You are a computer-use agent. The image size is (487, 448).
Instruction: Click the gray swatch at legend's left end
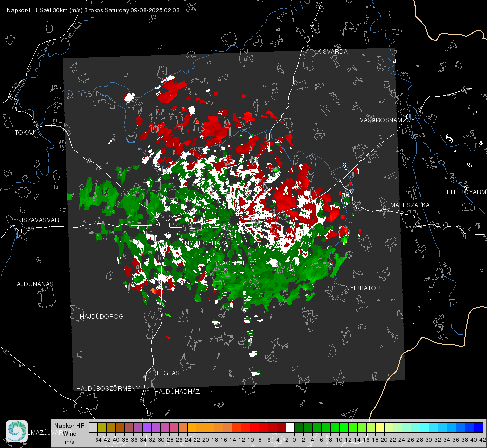[x=93, y=427]
